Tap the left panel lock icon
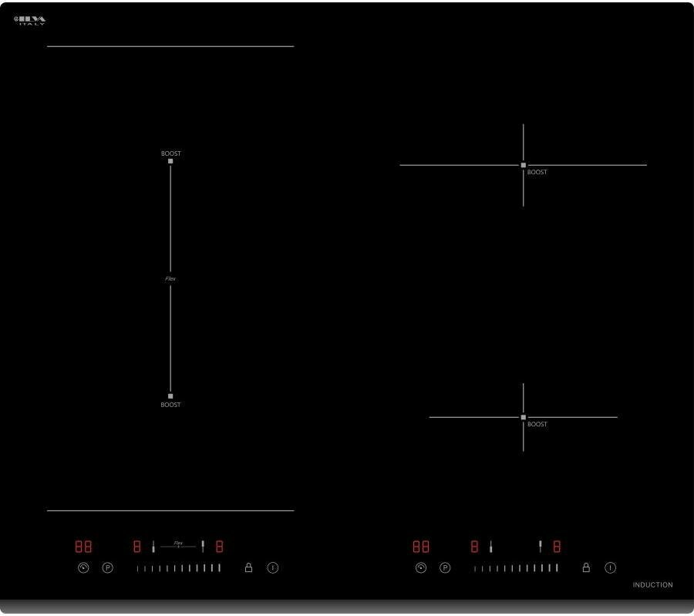694x616 pixels. tap(248, 567)
